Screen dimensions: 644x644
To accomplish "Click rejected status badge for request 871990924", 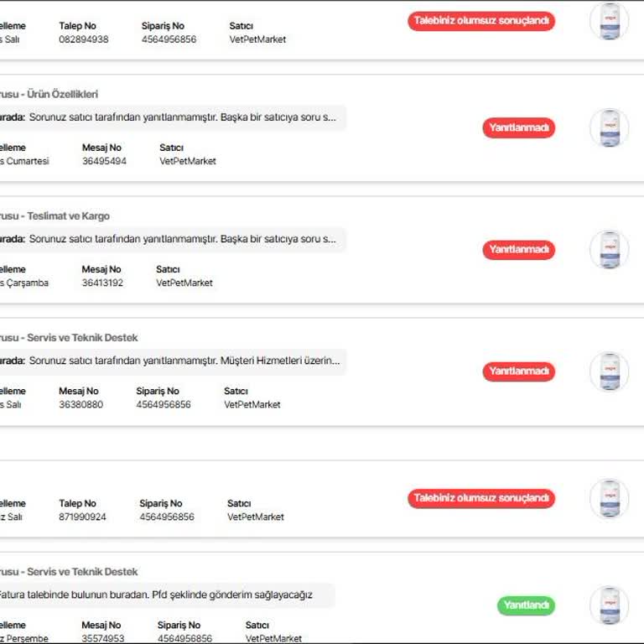I will click(481, 498).
